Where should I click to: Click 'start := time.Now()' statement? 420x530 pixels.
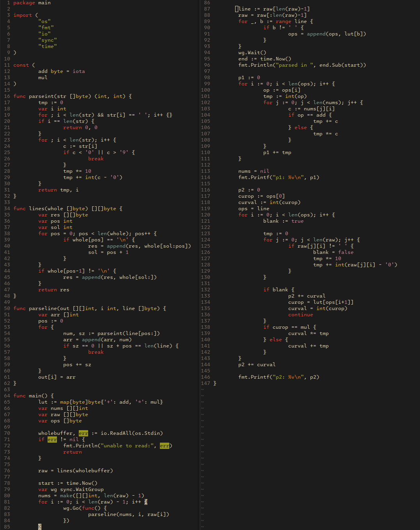[68, 483]
